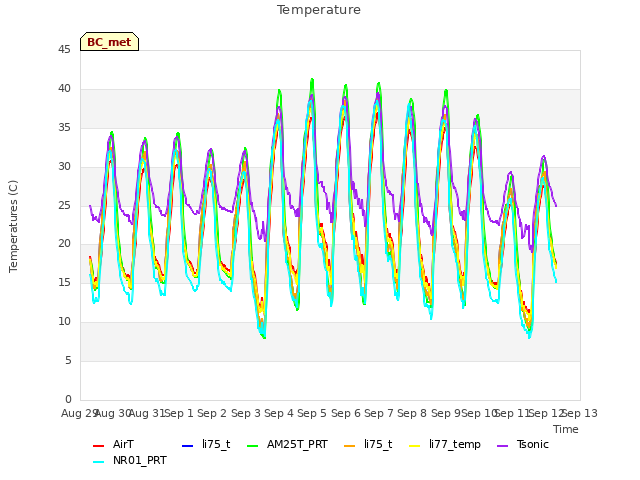Image resolution: width=640 pixels, height=480 pixels.
Task: Click the yellow li77_temp legend swatch
Action: pos(415,446)
